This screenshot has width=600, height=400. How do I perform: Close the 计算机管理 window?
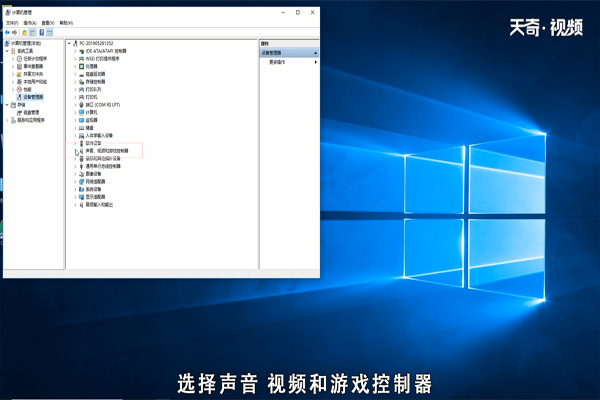(312, 13)
